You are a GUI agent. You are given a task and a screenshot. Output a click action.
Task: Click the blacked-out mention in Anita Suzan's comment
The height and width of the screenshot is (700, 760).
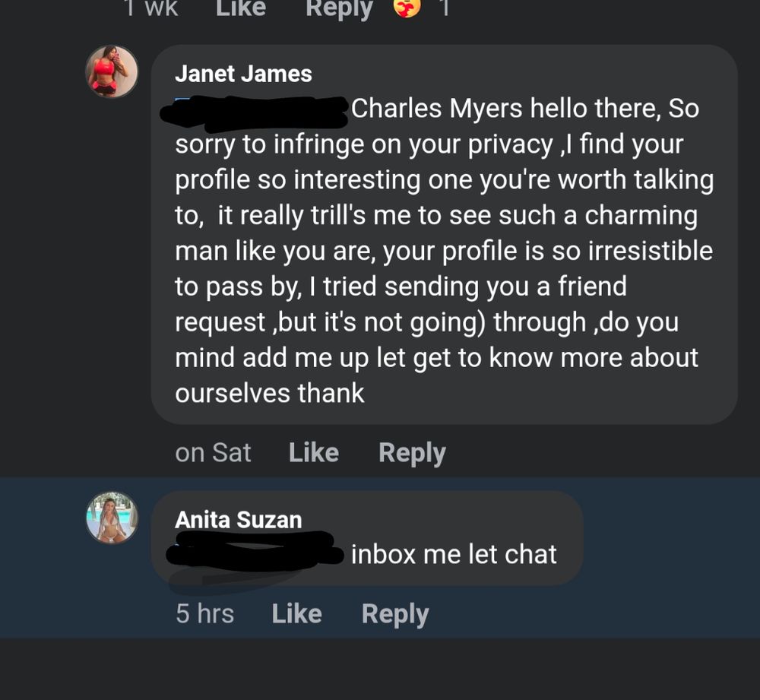(x=255, y=552)
